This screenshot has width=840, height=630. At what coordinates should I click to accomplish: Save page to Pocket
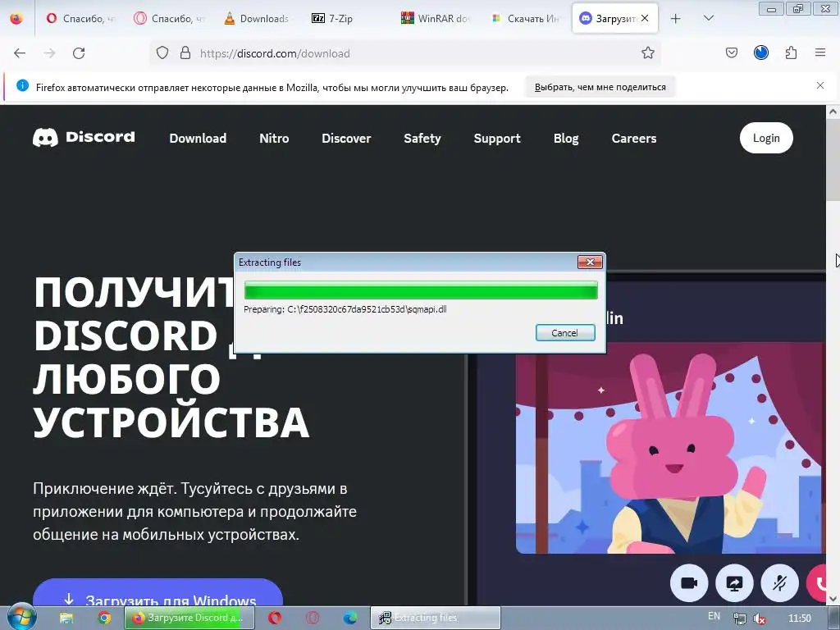pyautogui.click(x=731, y=52)
